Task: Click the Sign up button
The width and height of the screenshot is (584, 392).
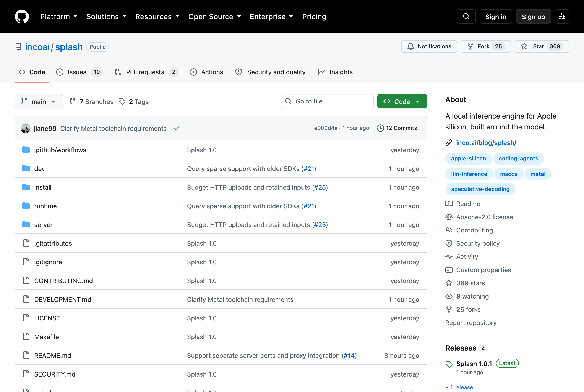Action: (x=533, y=16)
